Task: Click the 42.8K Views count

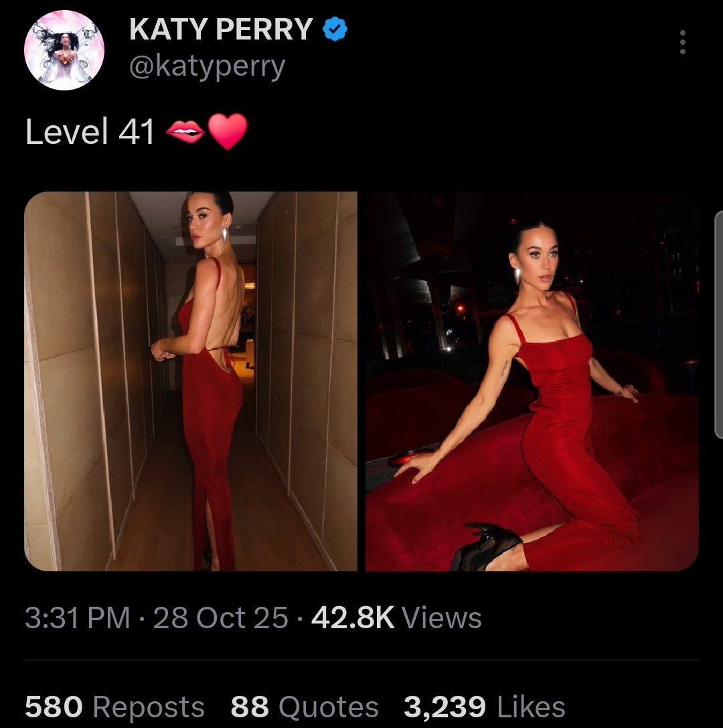Action: [397, 617]
